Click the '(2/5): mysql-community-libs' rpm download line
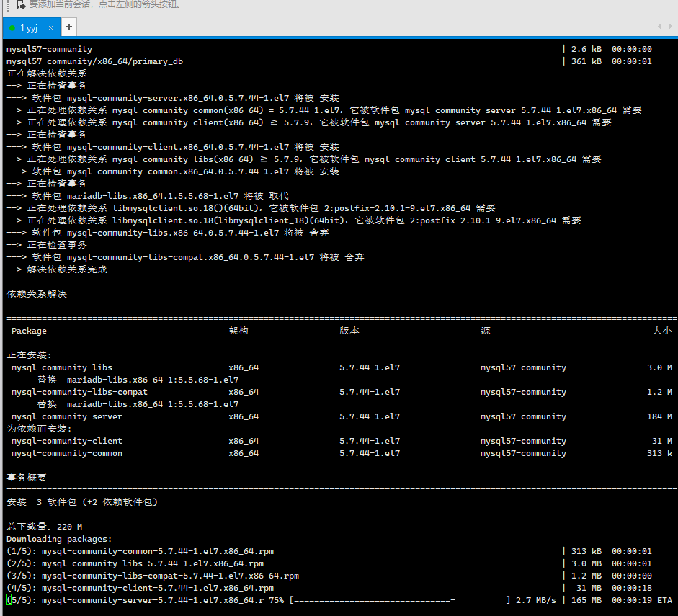This screenshot has width=678, height=616. pyautogui.click(x=135, y=563)
